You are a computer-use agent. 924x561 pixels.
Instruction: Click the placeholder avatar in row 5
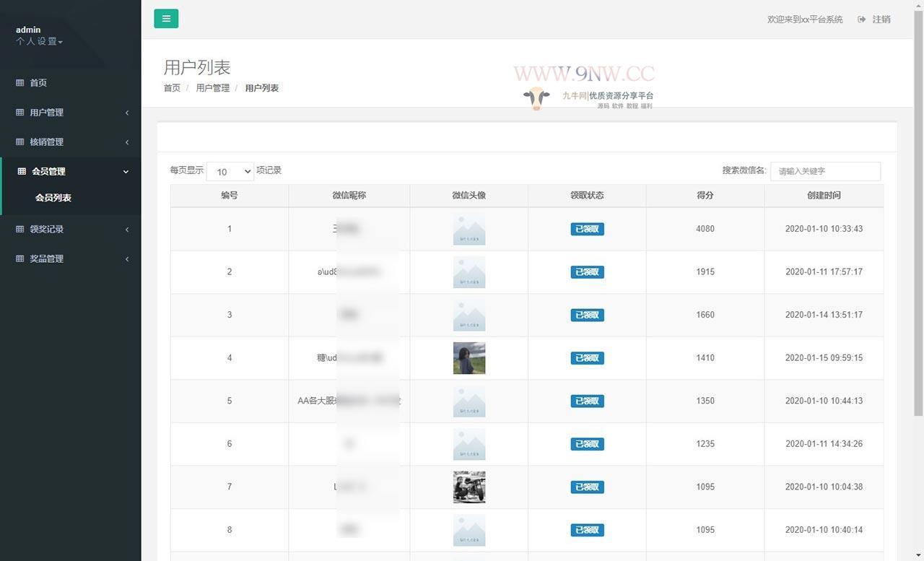tap(469, 401)
